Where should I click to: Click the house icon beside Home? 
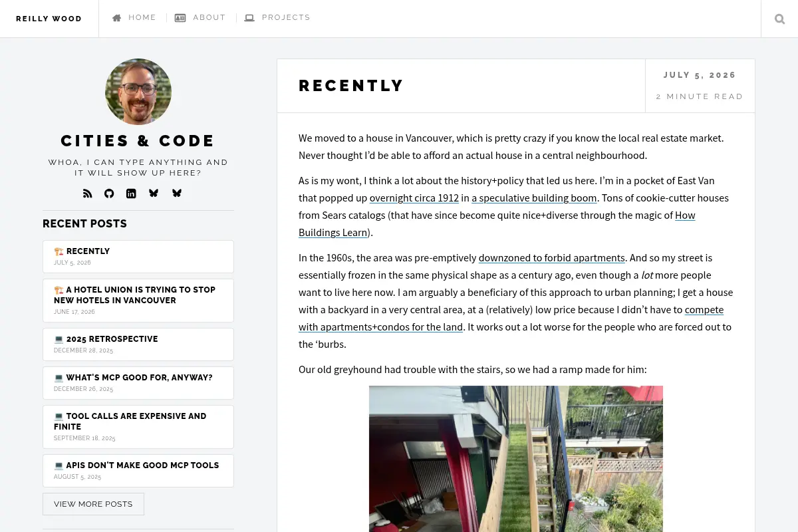point(117,18)
